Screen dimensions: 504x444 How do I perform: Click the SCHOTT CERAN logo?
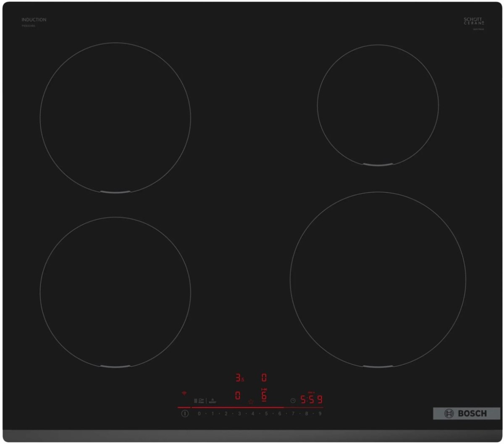(473, 21)
